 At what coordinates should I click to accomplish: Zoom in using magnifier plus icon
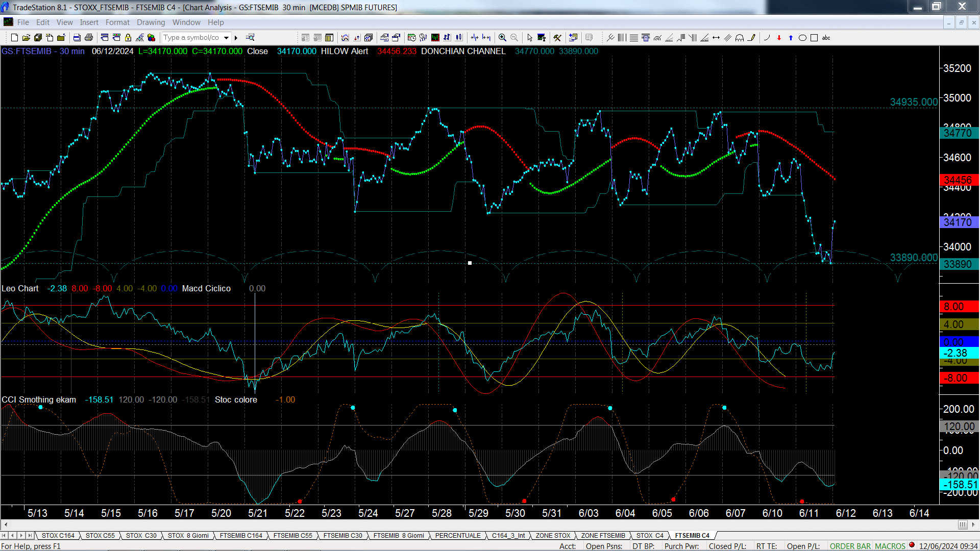[502, 38]
